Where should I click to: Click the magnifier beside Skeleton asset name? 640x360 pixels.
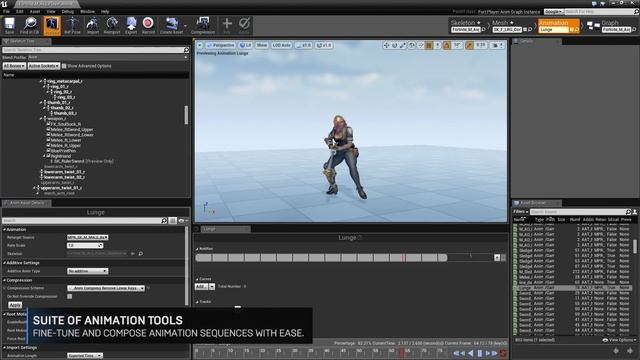[x=483, y=29]
